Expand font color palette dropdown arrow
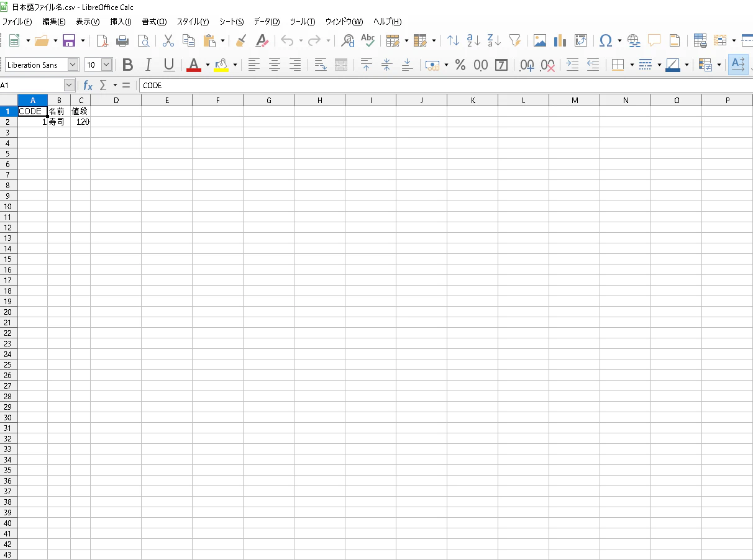This screenshot has height=560, width=753. pos(208,65)
